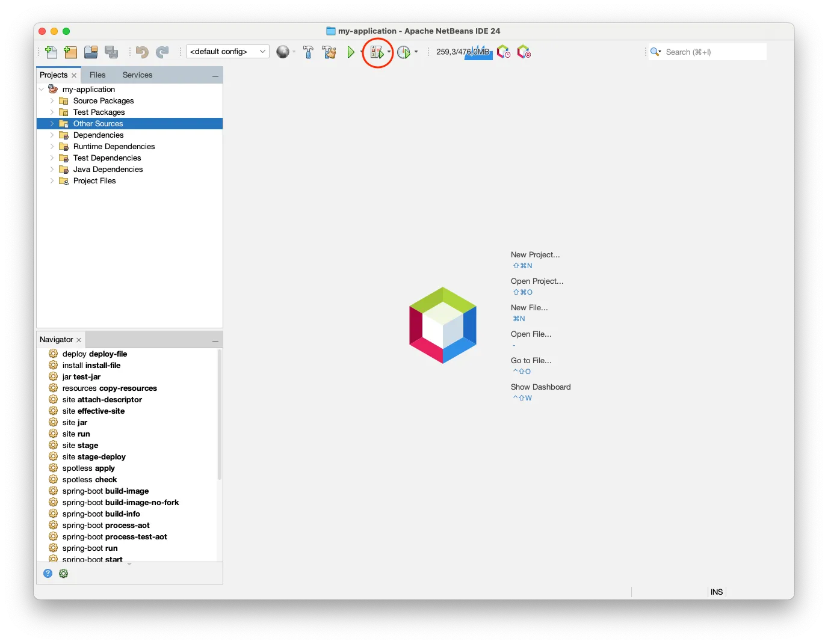The height and width of the screenshot is (644, 828).
Task: Click the memory usage gauge
Action: coord(463,52)
